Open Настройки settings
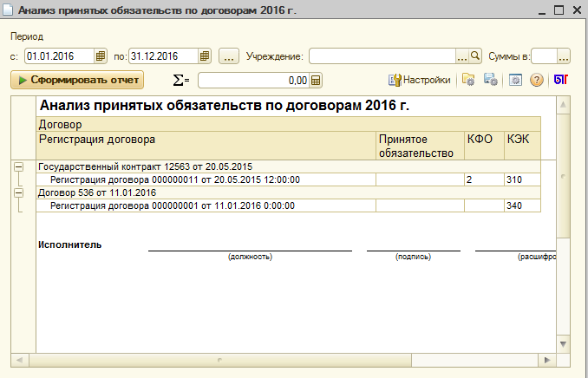The width and height of the screenshot is (588, 378). [x=419, y=80]
